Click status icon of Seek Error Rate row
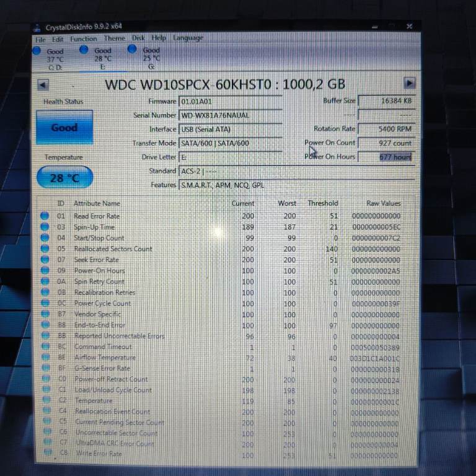 coord(45,259)
